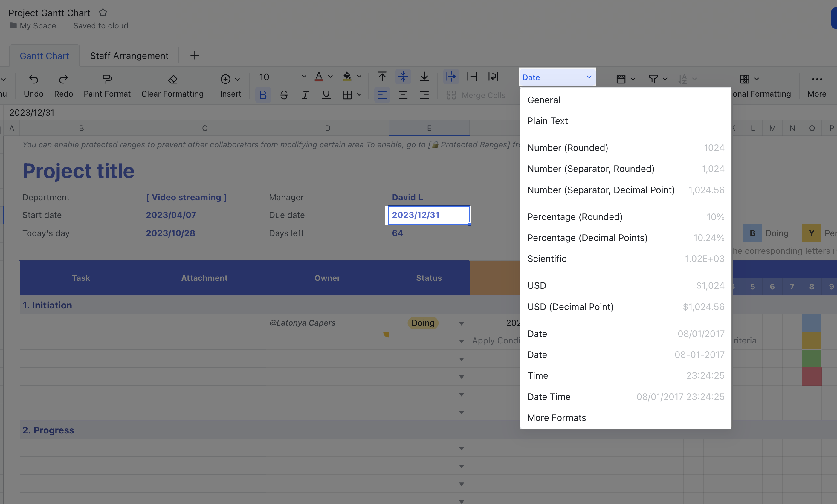Image resolution: width=837 pixels, height=504 pixels.
Task: Open the Insert plus-circle menu
Action: tap(225, 79)
